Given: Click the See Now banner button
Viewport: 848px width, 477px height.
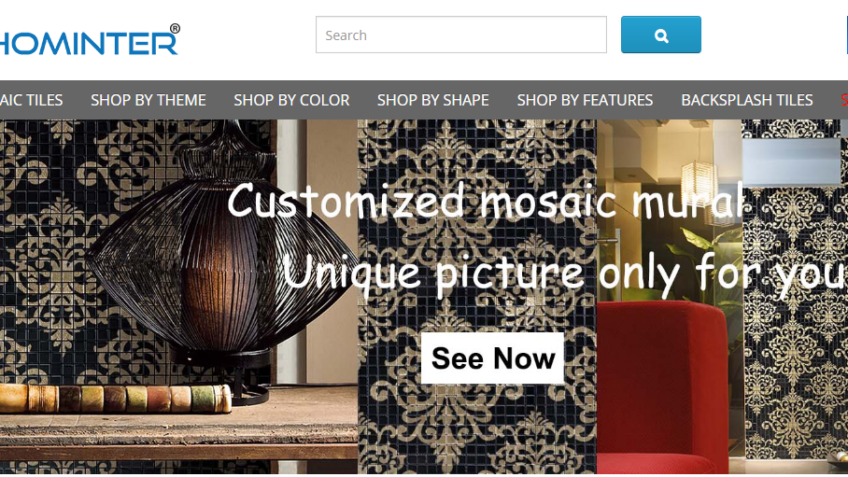Looking at the screenshot, I should (492, 358).
